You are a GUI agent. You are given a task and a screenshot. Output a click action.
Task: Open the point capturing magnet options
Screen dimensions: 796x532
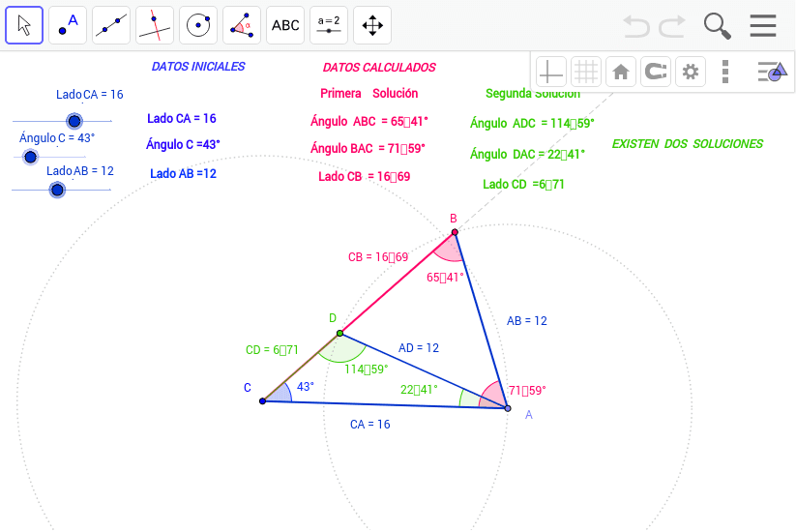[656, 72]
